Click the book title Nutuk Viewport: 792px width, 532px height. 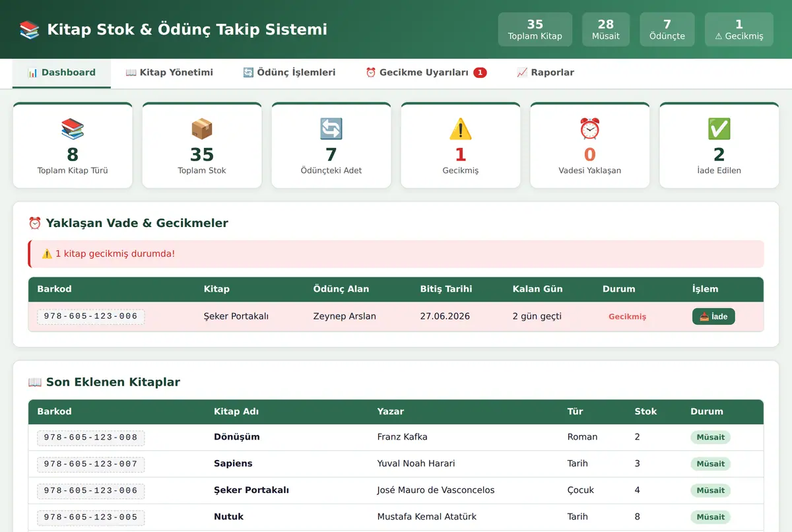click(228, 516)
